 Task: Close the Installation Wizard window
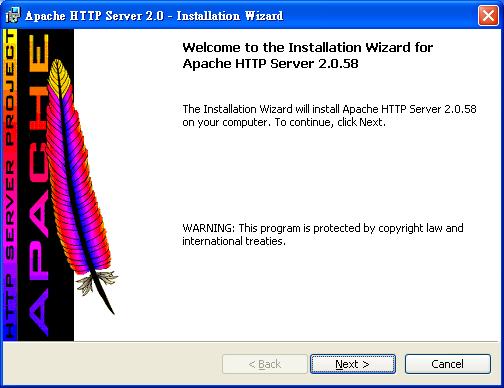coord(488,15)
